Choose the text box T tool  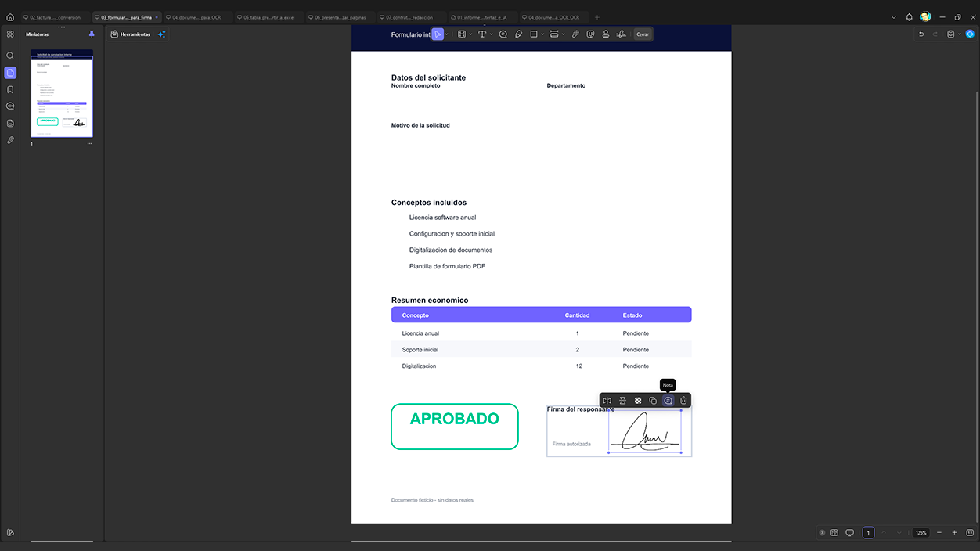click(482, 34)
